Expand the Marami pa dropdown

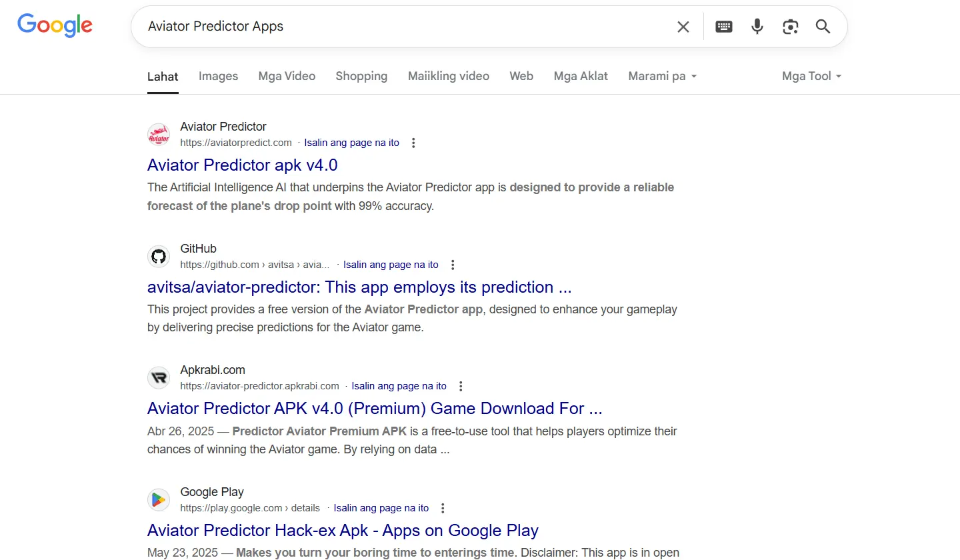click(662, 76)
